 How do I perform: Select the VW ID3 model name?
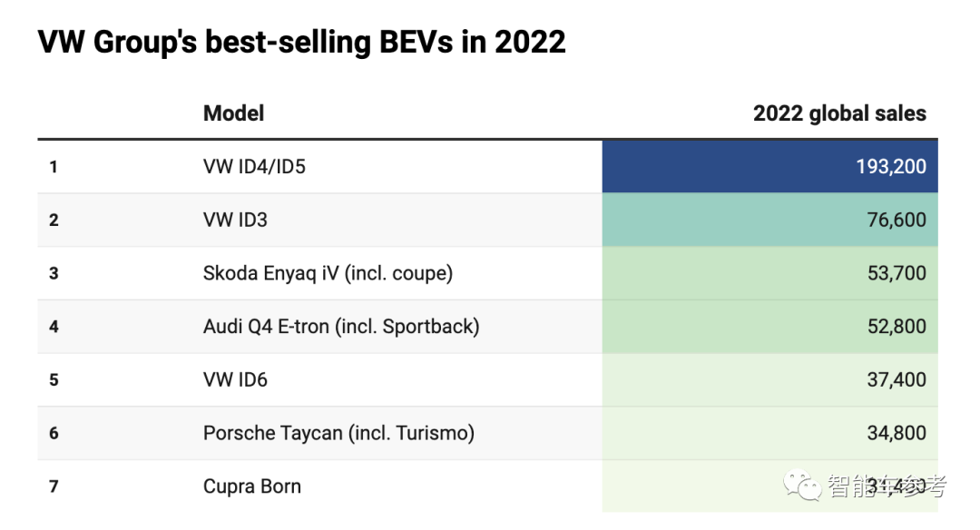(x=235, y=220)
